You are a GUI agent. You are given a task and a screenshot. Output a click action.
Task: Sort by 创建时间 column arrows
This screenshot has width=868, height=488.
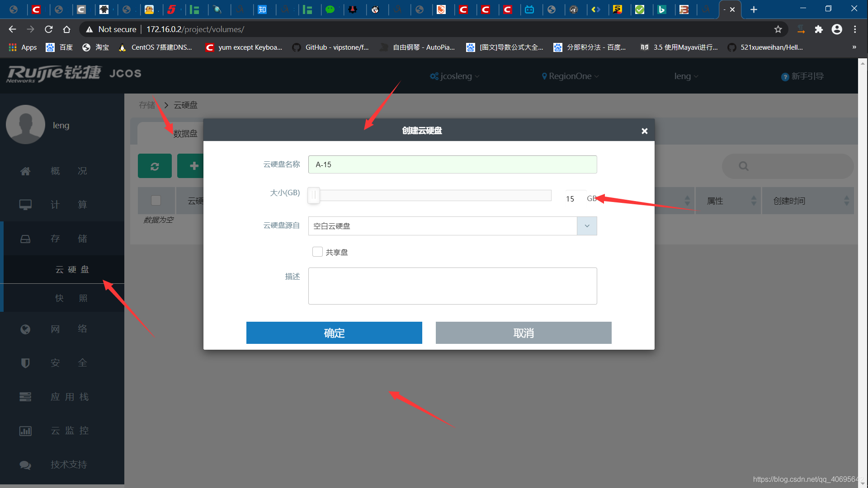tap(847, 201)
